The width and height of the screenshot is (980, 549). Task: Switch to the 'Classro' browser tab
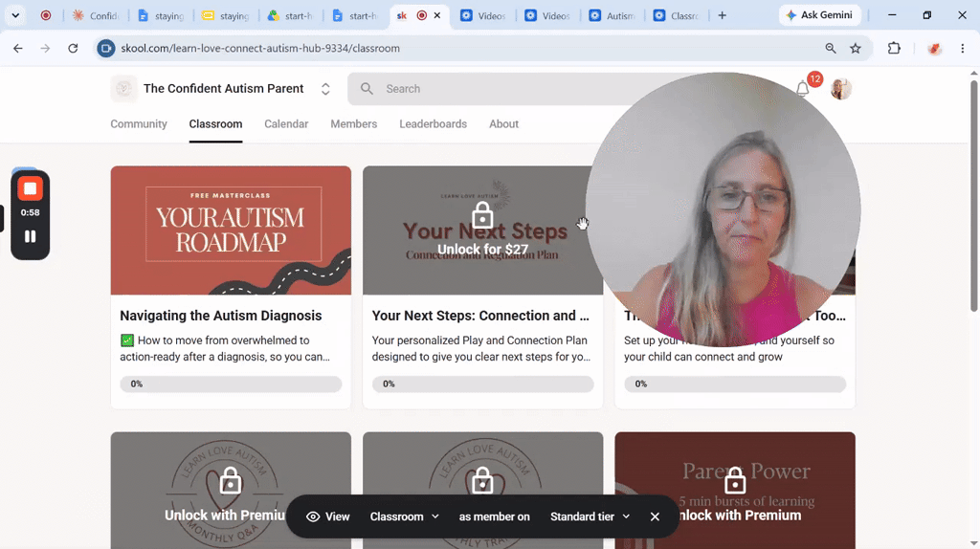677,15
